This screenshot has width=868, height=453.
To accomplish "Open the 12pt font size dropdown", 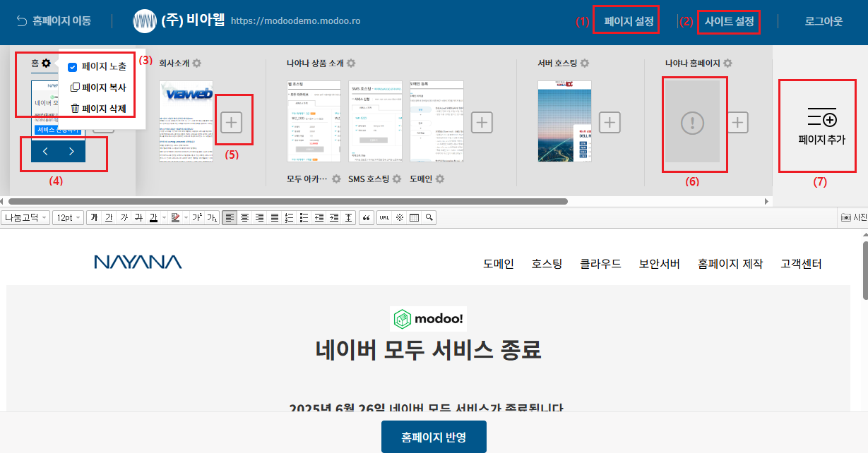I will click(x=69, y=217).
